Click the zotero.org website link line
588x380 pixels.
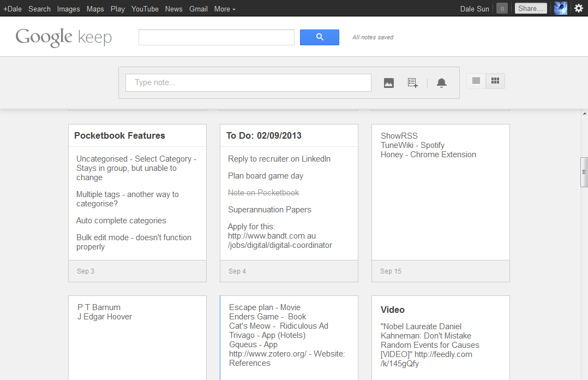pos(287,359)
